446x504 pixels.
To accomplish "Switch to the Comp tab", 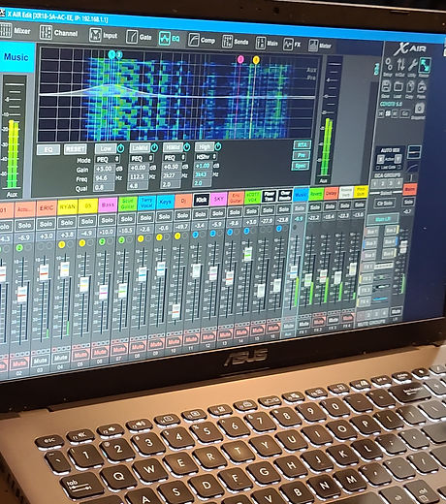I will point(202,40).
